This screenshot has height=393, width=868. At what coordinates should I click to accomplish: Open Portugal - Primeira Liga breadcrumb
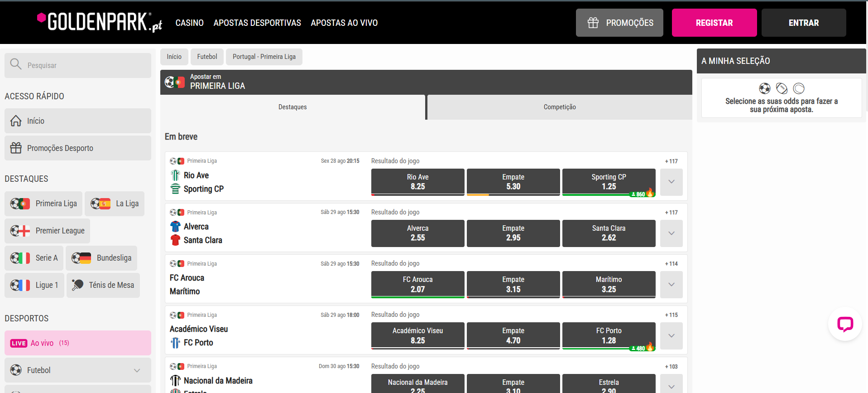(264, 57)
